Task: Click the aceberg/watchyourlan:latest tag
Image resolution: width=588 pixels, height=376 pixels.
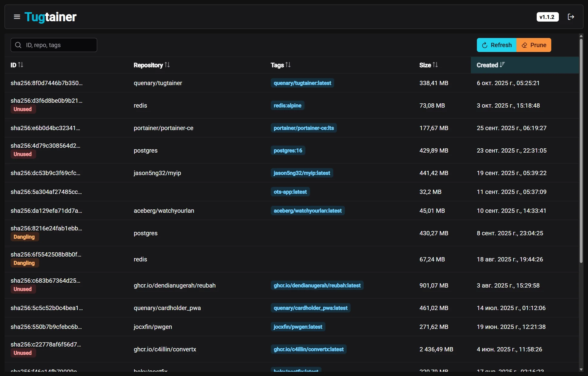Action: click(x=308, y=210)
